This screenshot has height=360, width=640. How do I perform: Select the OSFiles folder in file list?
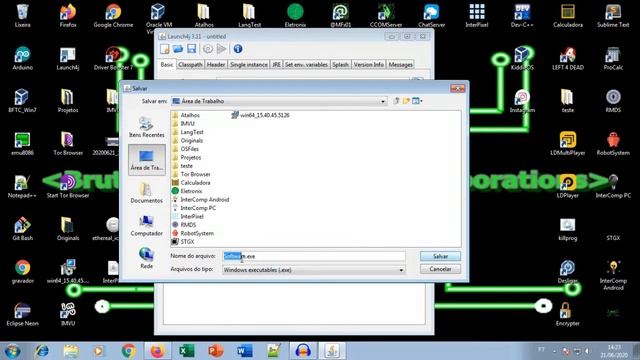click(185, 149)
